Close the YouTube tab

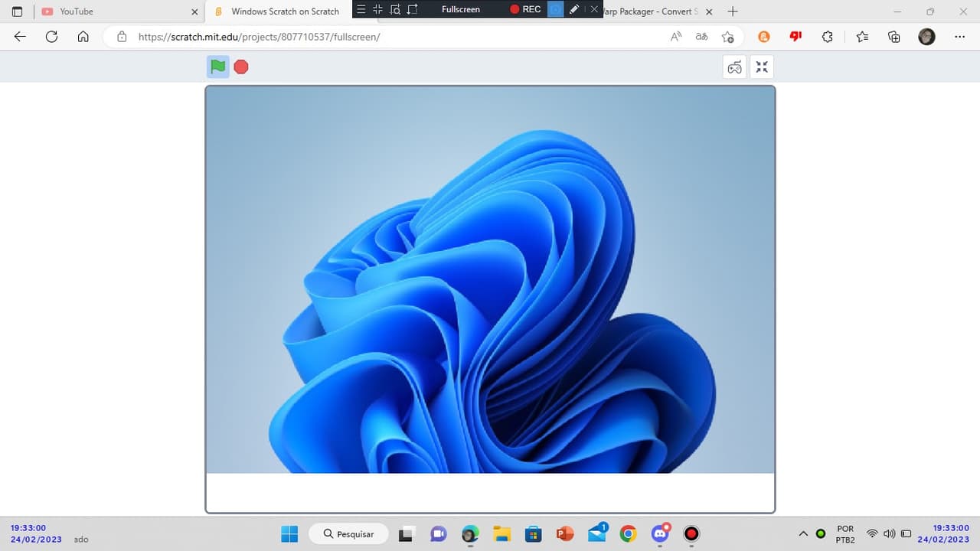coord(194,11)
